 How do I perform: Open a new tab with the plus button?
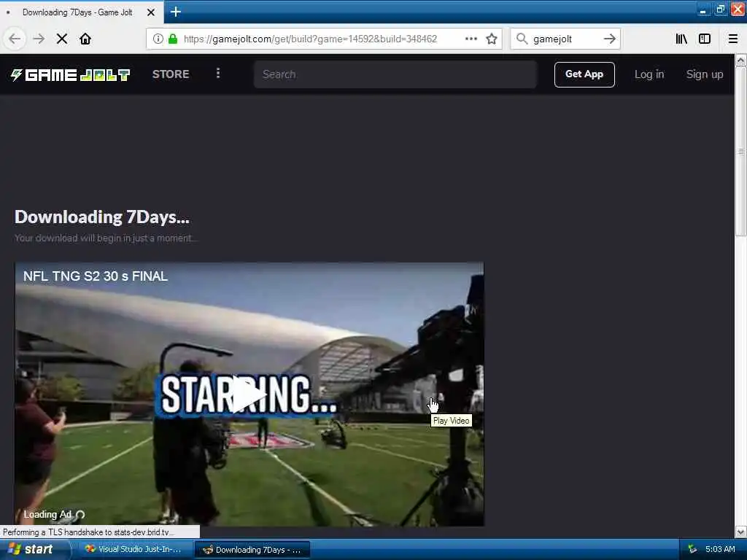pos(175,12)
